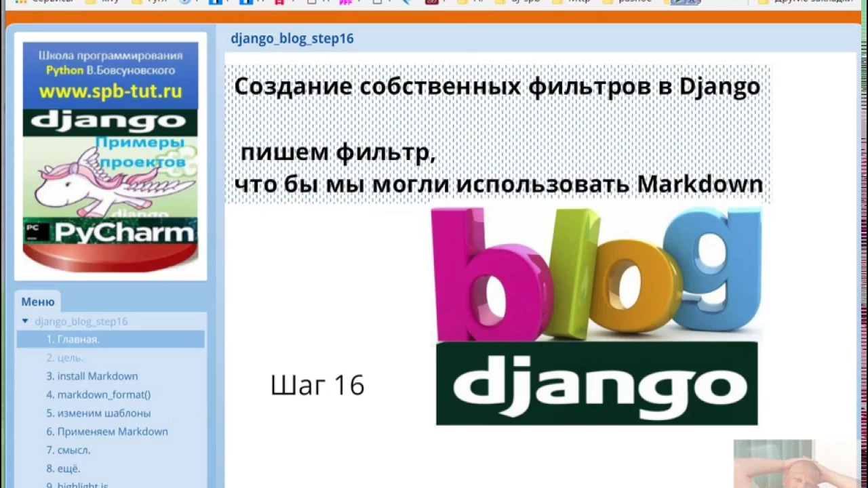Click the PyCharm logo banner
The image size is (868, 488).
tap(111, 232)
